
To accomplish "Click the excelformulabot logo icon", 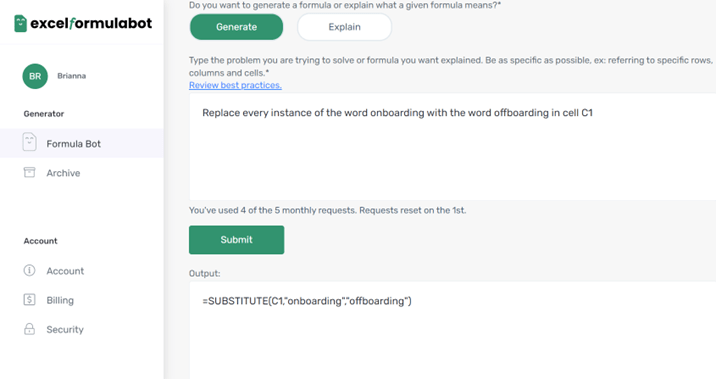I will [x=21, y=23].
